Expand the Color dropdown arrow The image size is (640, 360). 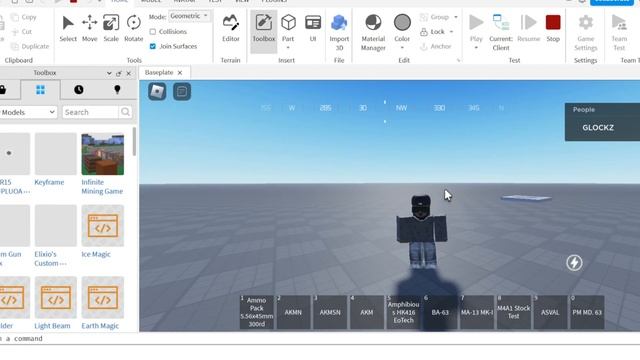[x=402, y=48]
